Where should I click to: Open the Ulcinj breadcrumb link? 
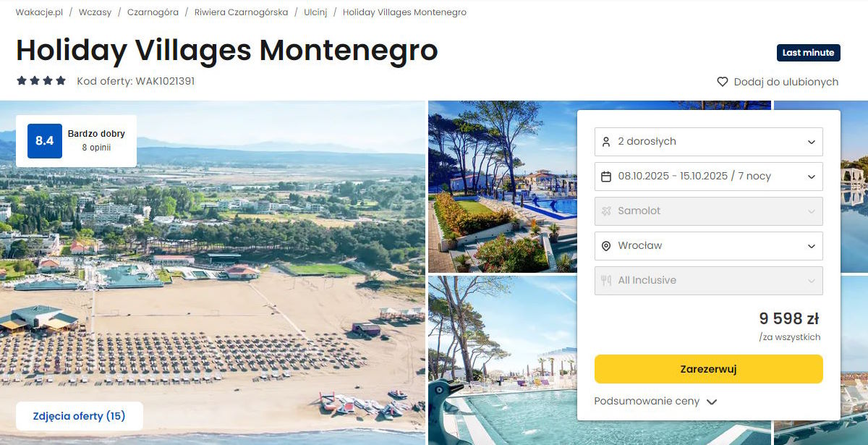pyautogui.click(x=315, y=12)
